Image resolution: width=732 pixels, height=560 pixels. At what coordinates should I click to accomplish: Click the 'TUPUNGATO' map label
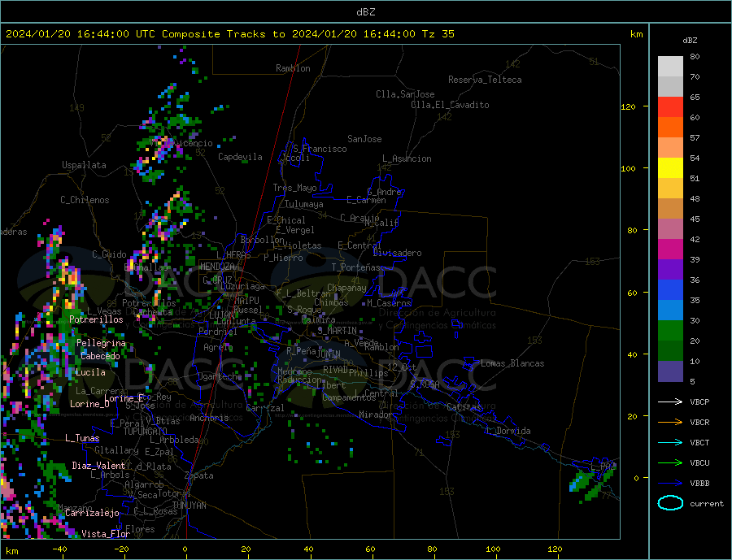point(146,432)
